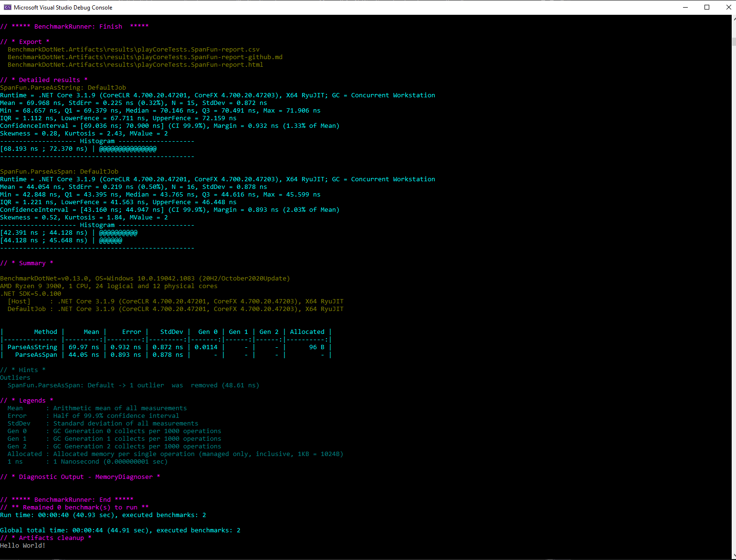This screenshot has width=736, height=560.
Task: Click the 'Half of 99.9% confidence interval' legend
Action: pos(116,416)
